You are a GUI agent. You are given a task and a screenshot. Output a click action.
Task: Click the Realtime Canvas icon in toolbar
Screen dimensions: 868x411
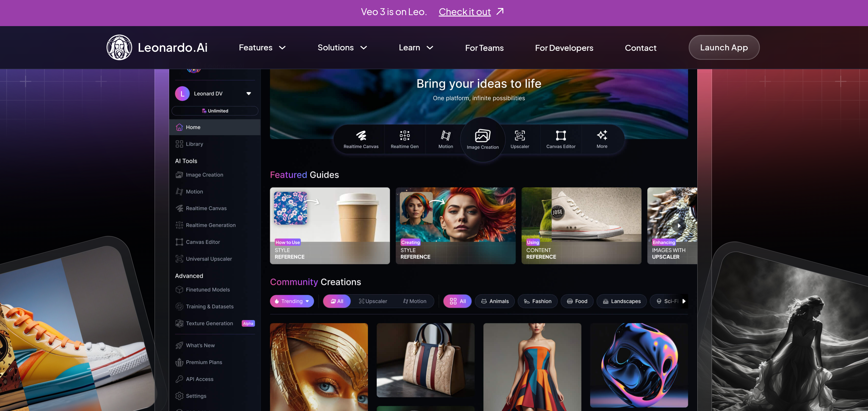[361, 136]
